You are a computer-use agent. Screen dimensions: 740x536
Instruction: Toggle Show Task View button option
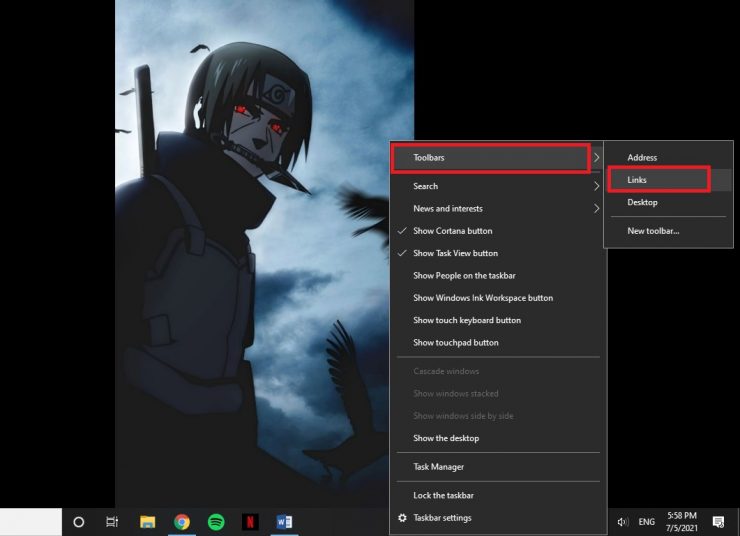[498, 253]
